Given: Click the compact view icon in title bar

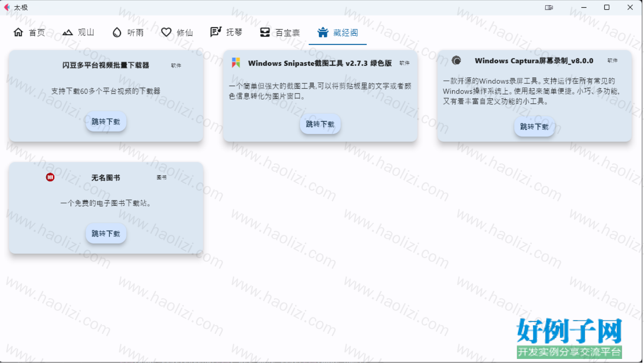Looking at the screenshot, I should click(x=549, y=7).
